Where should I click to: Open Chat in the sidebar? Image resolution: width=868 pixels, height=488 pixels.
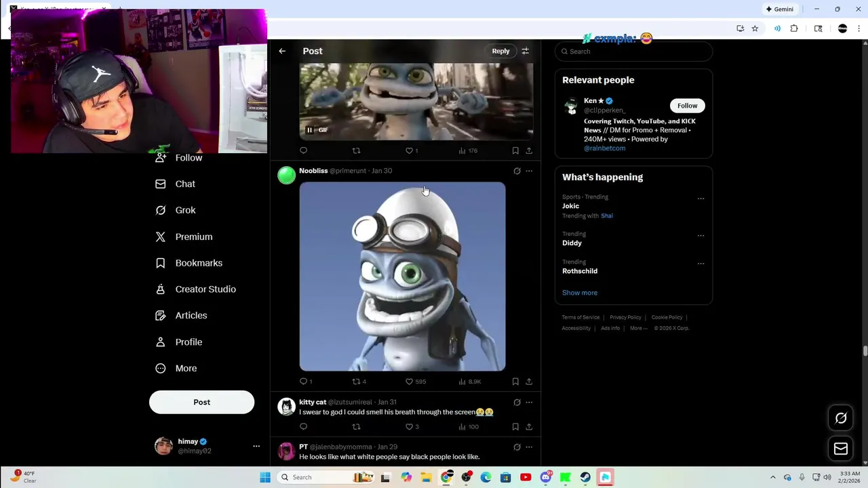coord(175,184)
